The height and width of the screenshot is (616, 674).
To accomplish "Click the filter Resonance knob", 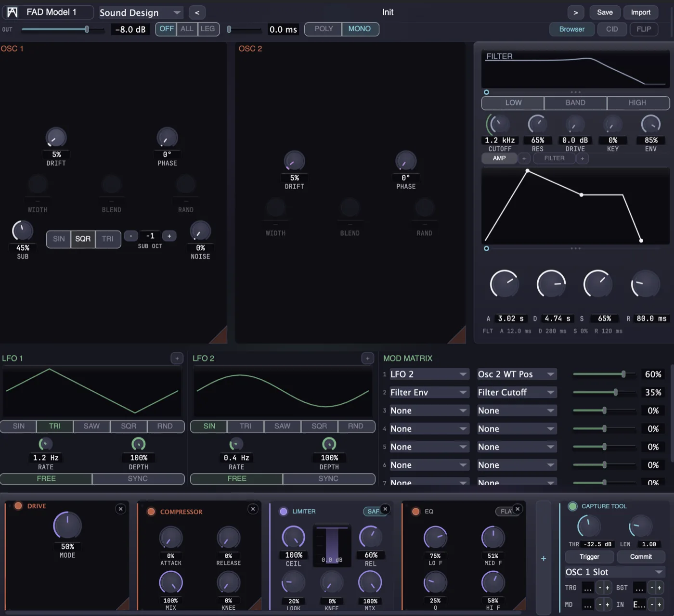I will (x=537, y=124).
